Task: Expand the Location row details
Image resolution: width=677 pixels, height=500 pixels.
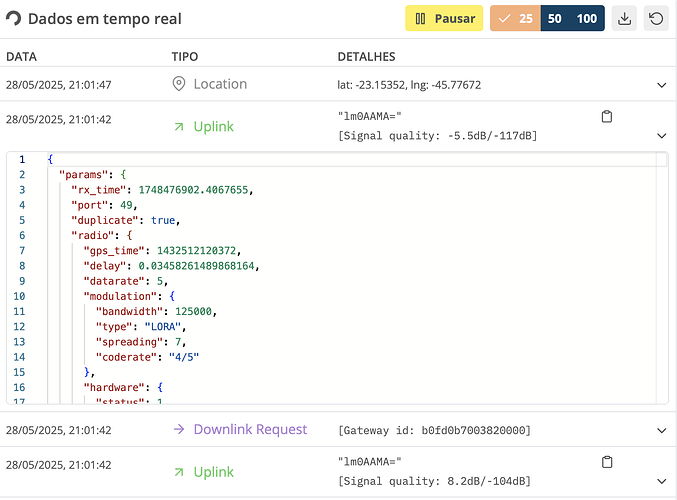Action: coord(661,86)
